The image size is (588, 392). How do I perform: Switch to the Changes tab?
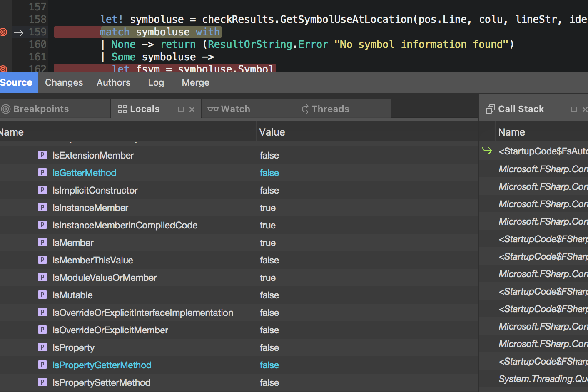tap(63, 82)
